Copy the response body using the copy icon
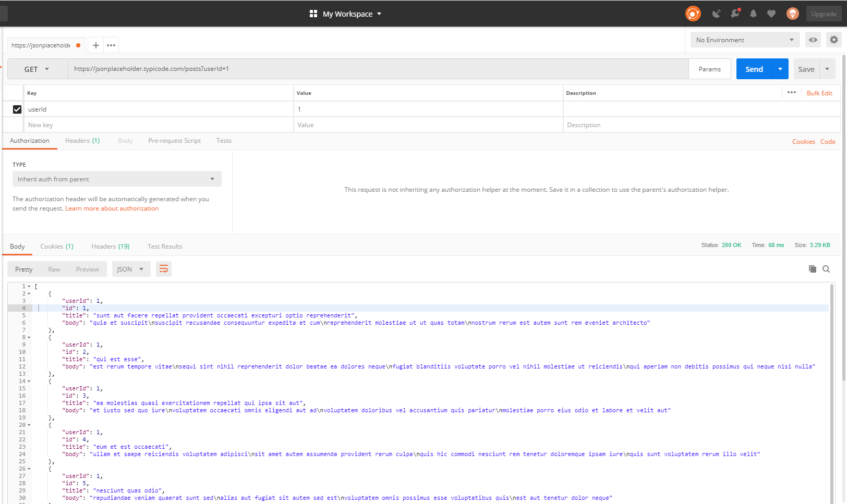The image size is (847, 504). pos(812,268)
